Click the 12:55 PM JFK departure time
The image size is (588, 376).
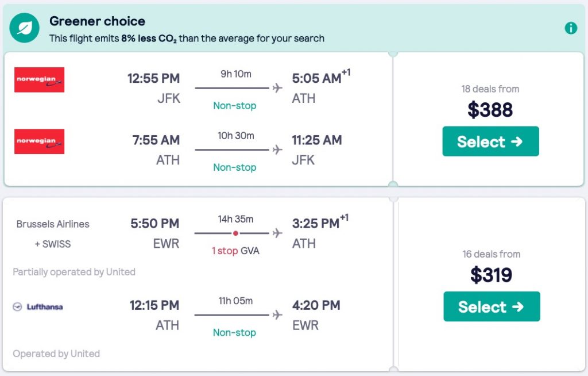(x=153, y=79)
